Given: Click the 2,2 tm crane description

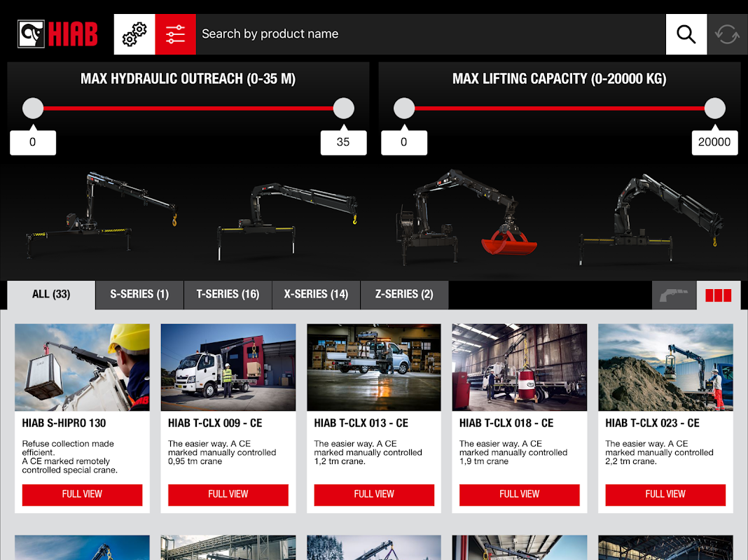Looking at the screenshot, I should pyautogui.click(x=659, y=452).
